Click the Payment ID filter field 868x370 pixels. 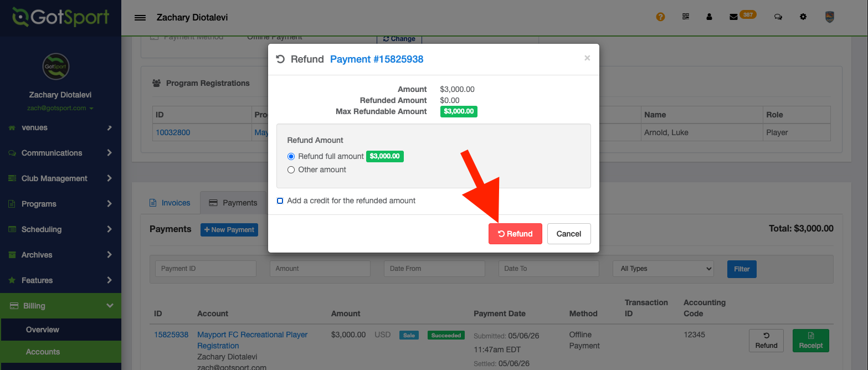tap(206, 269)
